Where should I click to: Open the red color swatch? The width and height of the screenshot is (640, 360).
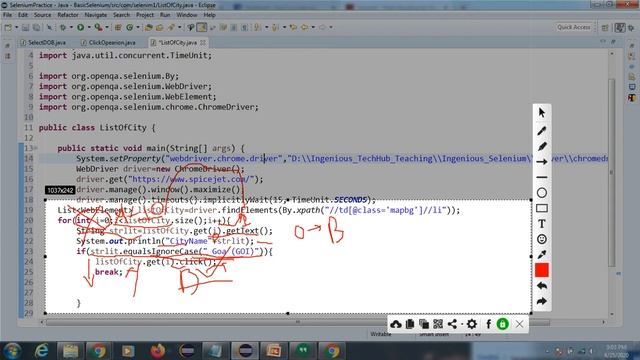(542, 270)
